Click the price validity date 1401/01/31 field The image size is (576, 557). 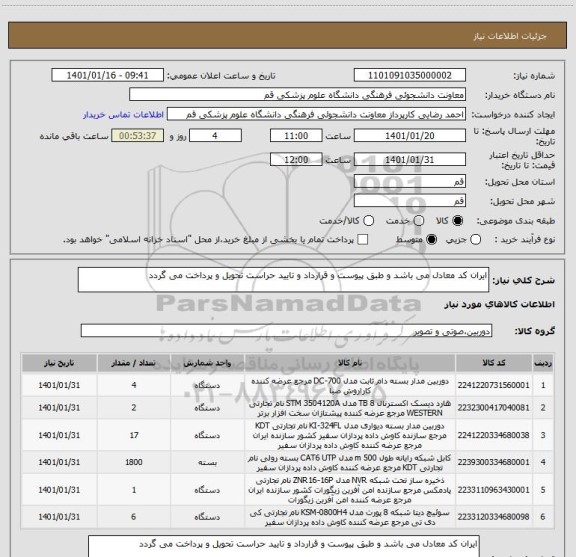[x=410, y=159]
